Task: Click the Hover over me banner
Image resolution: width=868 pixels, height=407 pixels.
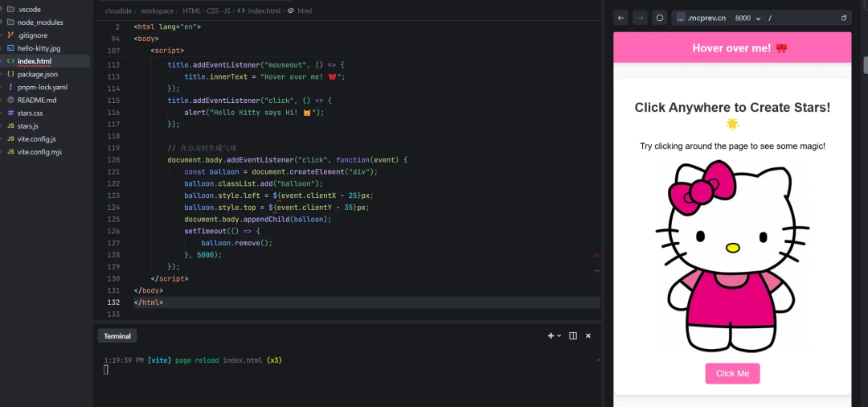Action: click(x=731, y=48)
